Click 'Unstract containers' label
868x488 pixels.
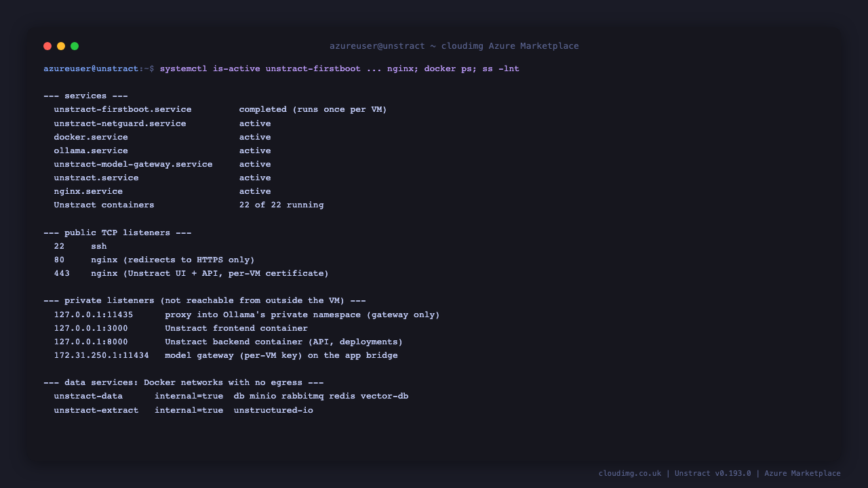(104, 205)
